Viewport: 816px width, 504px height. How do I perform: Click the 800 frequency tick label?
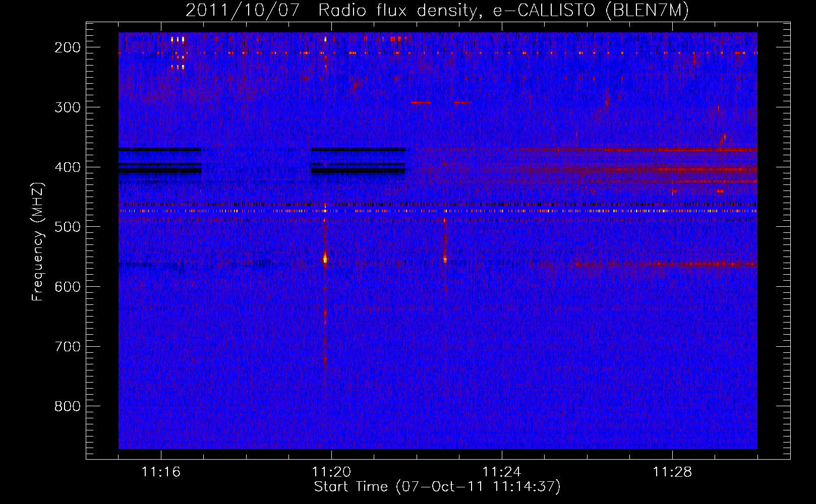point(68,407)
